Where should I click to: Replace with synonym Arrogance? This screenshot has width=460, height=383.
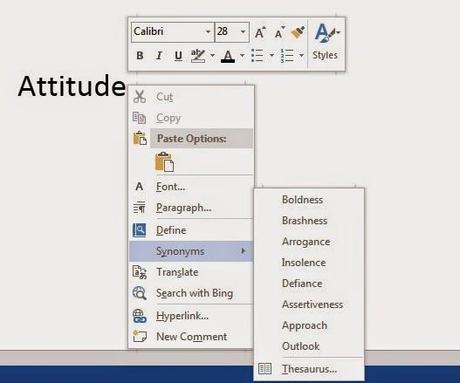point(306,241)
